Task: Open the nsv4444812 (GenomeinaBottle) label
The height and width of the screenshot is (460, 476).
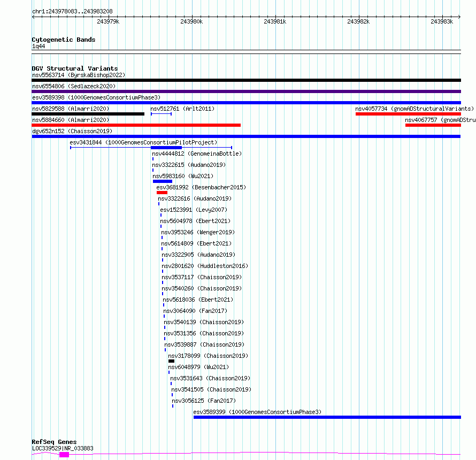Action: (197, 154)
